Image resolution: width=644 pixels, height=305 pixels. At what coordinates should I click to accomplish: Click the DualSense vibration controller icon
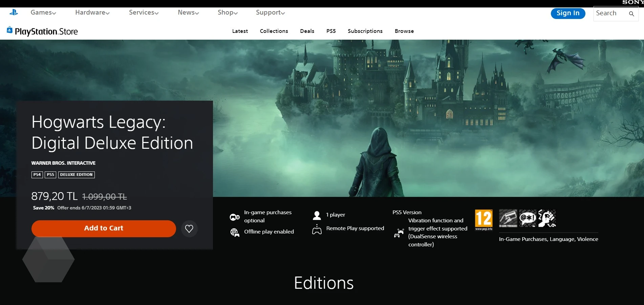tap(399, 233)
